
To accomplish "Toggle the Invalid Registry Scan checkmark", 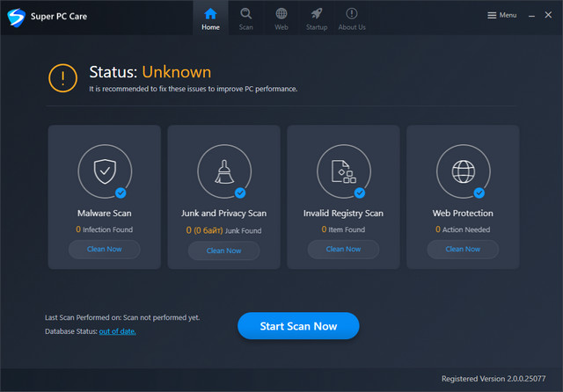I will click(x=360, y=193).
